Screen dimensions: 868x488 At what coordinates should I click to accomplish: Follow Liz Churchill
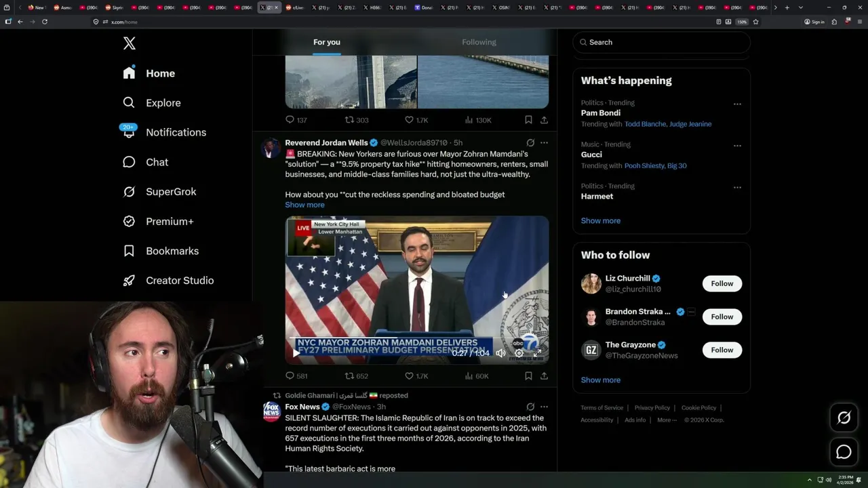coord(722,283)
